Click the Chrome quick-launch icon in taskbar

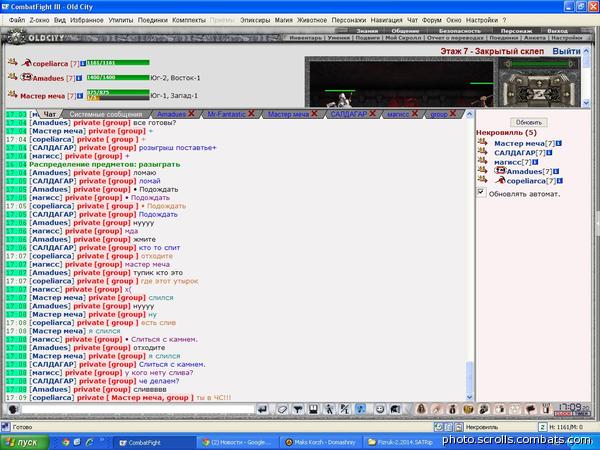click(x=66, y=442)
